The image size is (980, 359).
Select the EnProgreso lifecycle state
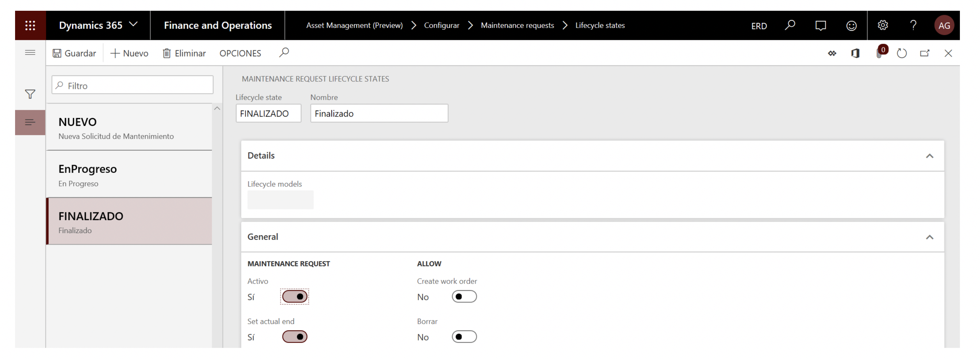(x=129, y=175)
